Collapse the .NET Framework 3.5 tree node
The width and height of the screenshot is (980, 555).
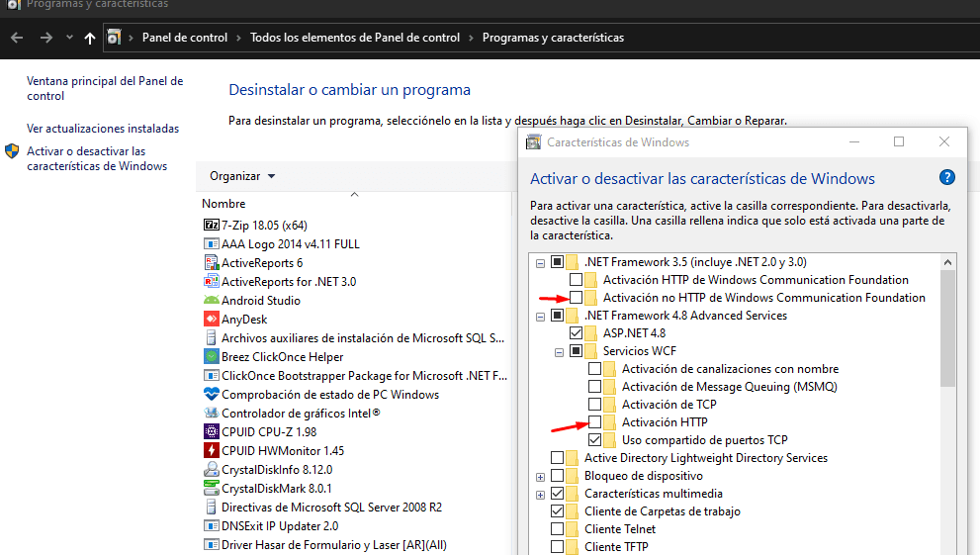(x=540, y=262)
